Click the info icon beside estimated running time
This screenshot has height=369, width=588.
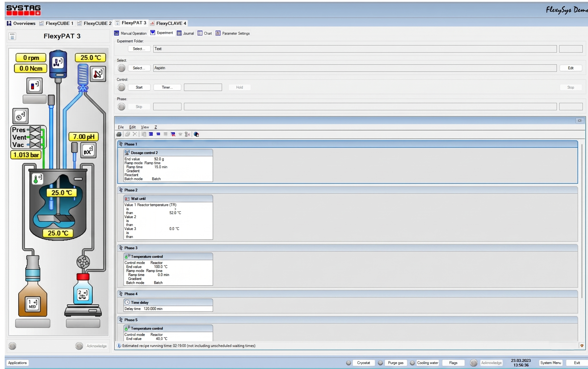[x=119, y=345]
